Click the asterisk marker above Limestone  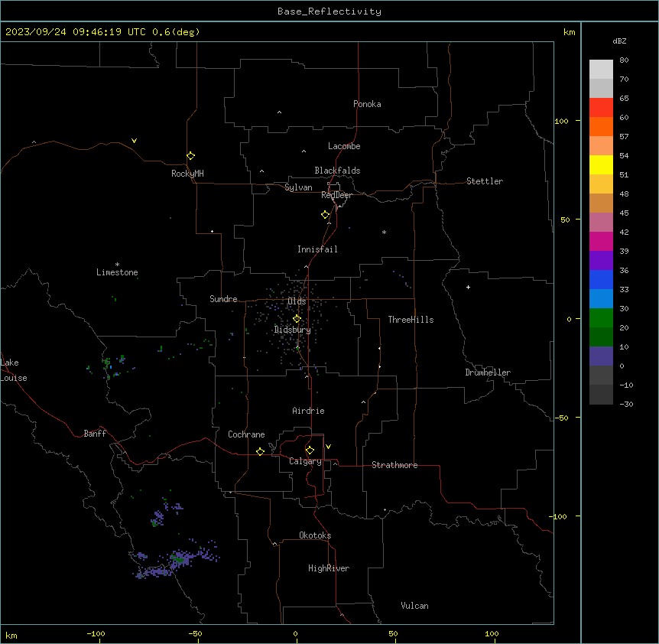(117, 265)
